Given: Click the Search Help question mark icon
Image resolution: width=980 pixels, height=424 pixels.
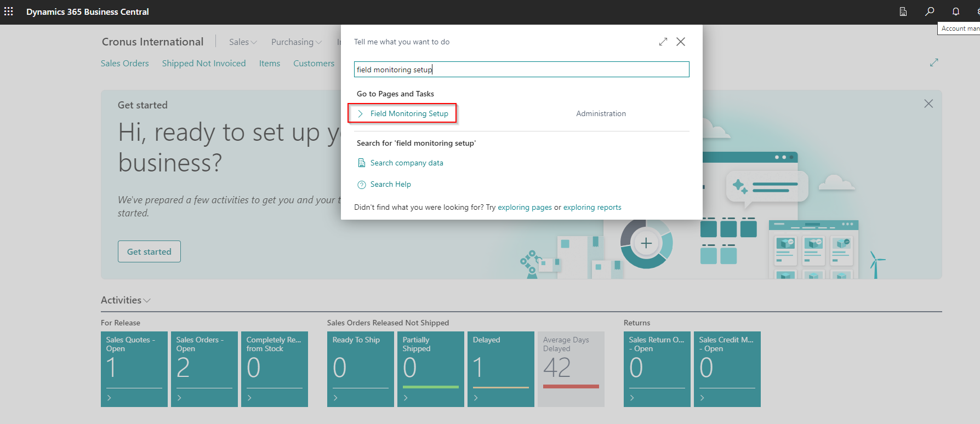Looking at the screenshot, I should (362, 185).
